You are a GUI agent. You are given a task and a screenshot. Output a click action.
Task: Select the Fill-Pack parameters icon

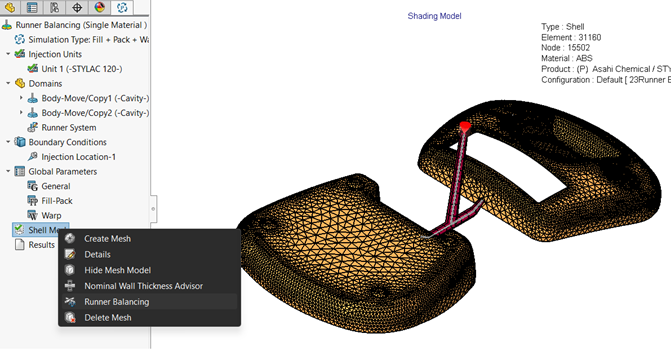[33, 200]
